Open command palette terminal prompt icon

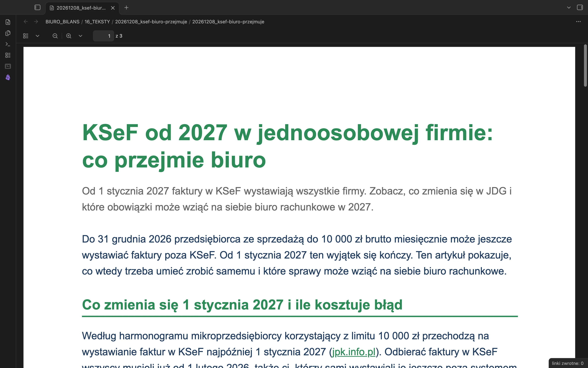pyautogui.click(x=8, y=44)
